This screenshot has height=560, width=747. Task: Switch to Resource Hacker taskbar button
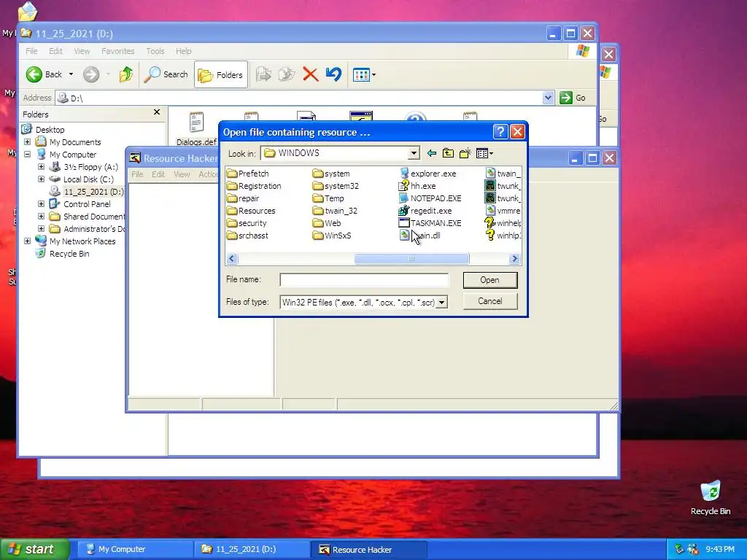(368, 550)
